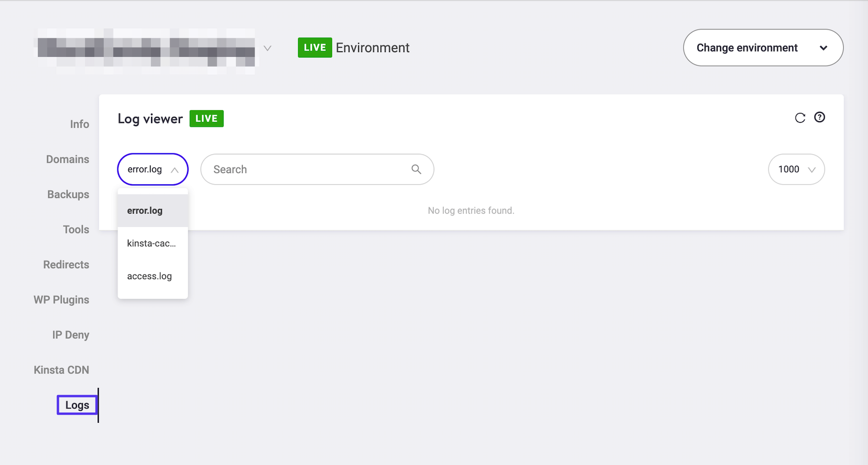Open the Backups section
Viewport: 868px width, 465px height.
coord(68,194)
